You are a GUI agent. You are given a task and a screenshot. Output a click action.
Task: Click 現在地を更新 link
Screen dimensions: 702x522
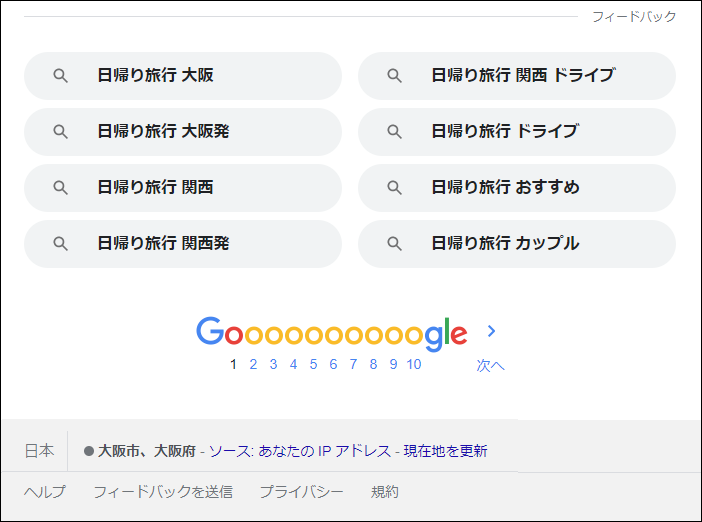445,451
